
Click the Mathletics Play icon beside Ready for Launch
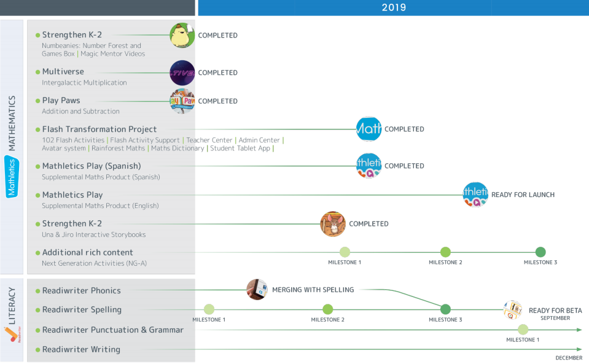coord(475,195)
